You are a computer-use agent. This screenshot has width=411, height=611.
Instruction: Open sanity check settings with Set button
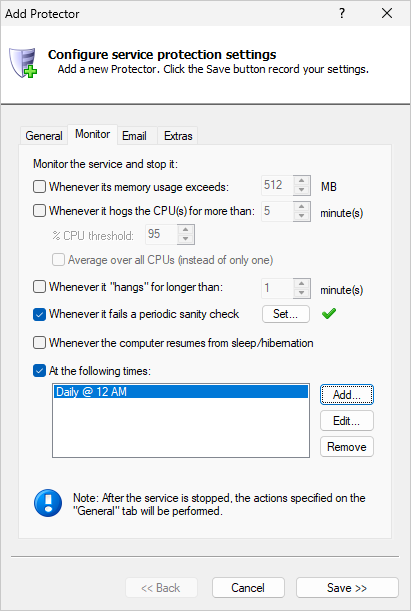pyautogui.click(x=286, y=314)
